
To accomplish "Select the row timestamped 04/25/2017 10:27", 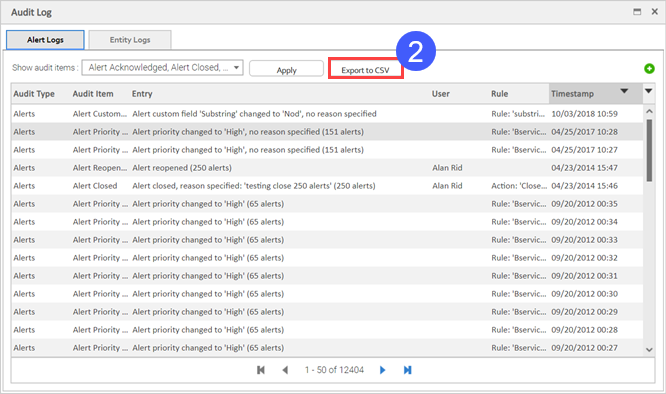I will pos(327,150).
